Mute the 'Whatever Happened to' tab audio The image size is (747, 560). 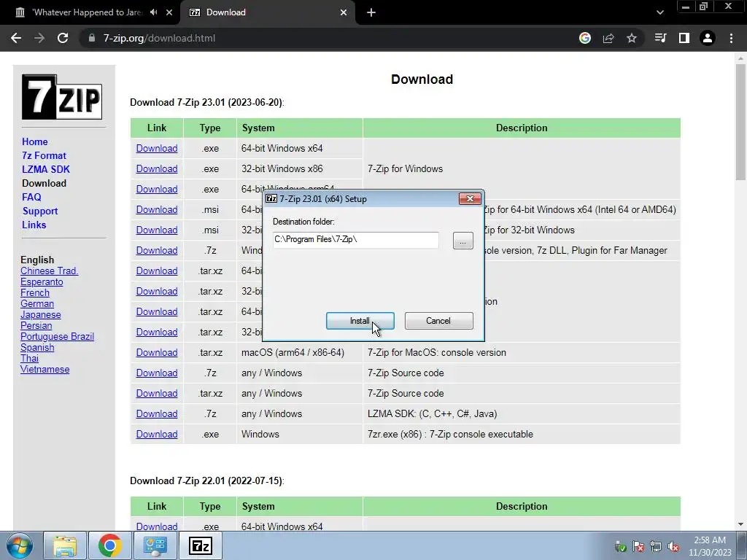tap(153, 12)
